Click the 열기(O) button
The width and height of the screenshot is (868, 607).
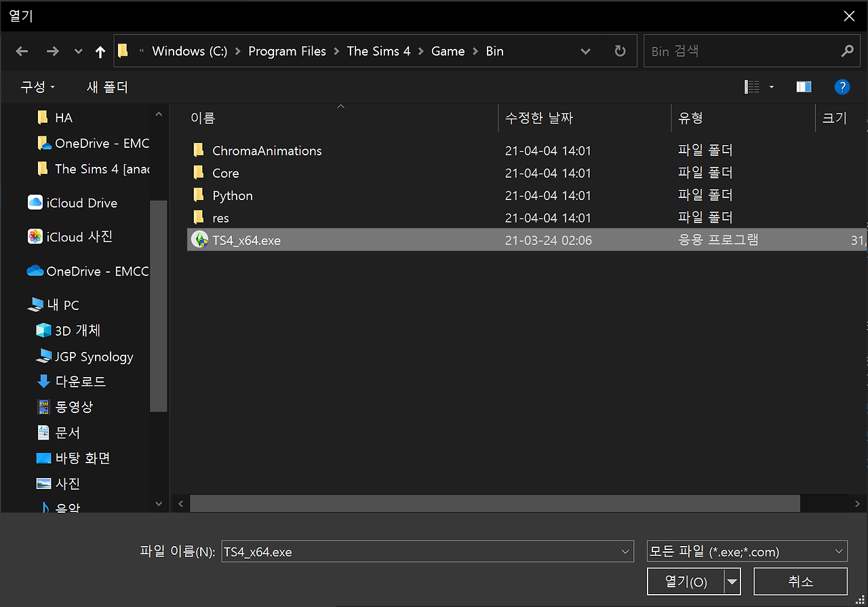tap(686, 581)
